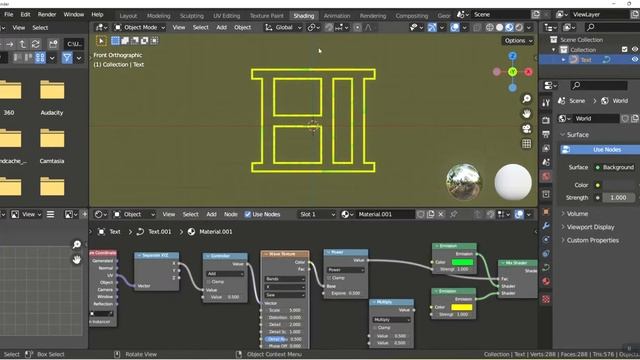Toggle Collection exclude checkbox in outliner

coord(624,49)
